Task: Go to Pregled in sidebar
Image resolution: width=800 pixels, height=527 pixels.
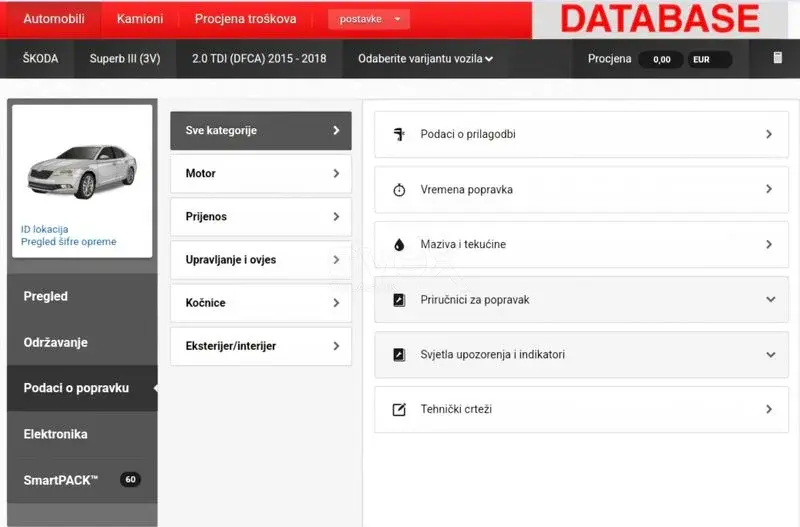Action: tap(82, 296)
